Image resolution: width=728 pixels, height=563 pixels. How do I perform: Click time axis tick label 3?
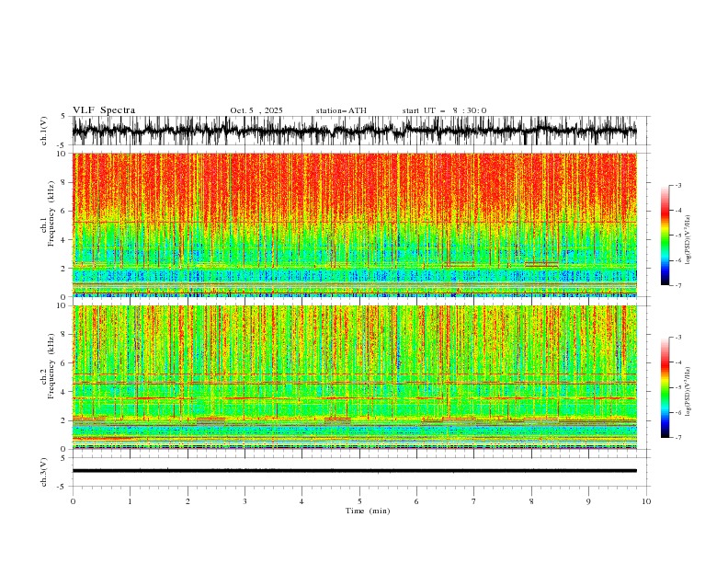pos(245,501)
